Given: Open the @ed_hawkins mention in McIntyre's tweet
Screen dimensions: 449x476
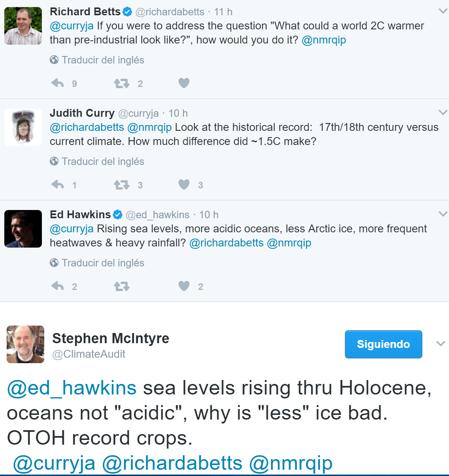Looking at the screenshot, I should coord(72,388).
